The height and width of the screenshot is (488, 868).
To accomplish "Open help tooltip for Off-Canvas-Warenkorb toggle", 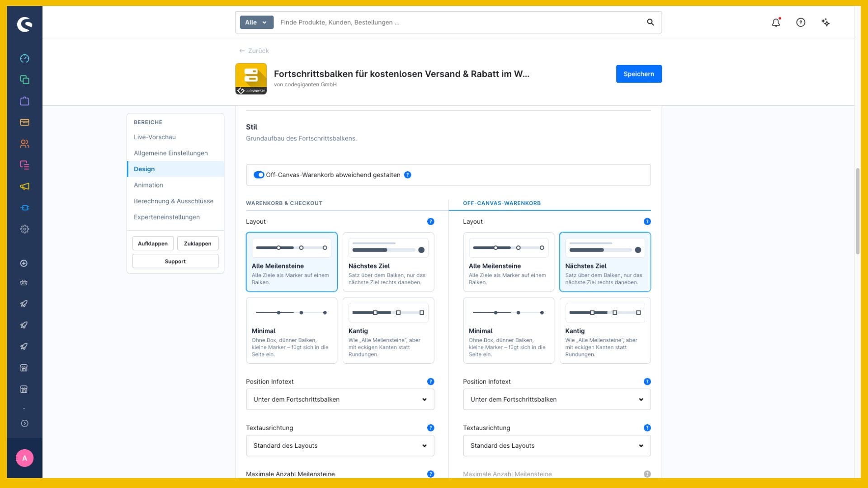I will pyautogui.click(x=407, y=175).
